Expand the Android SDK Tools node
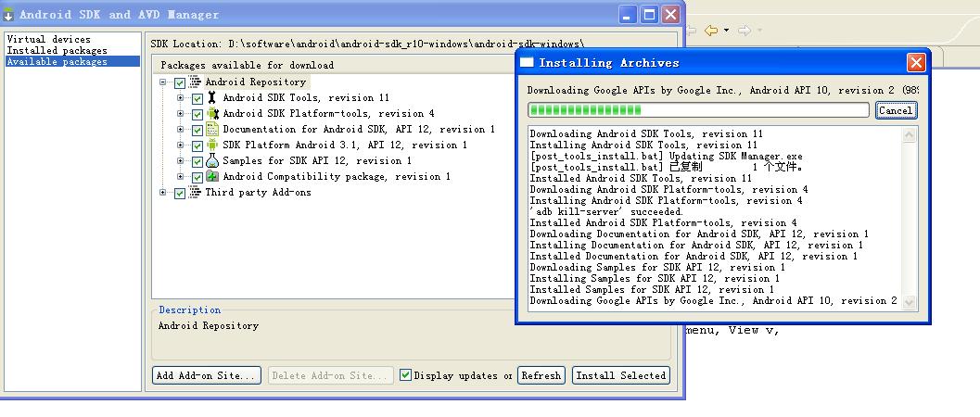This screenshot has width=980, height=417. (x=181, y=98)
